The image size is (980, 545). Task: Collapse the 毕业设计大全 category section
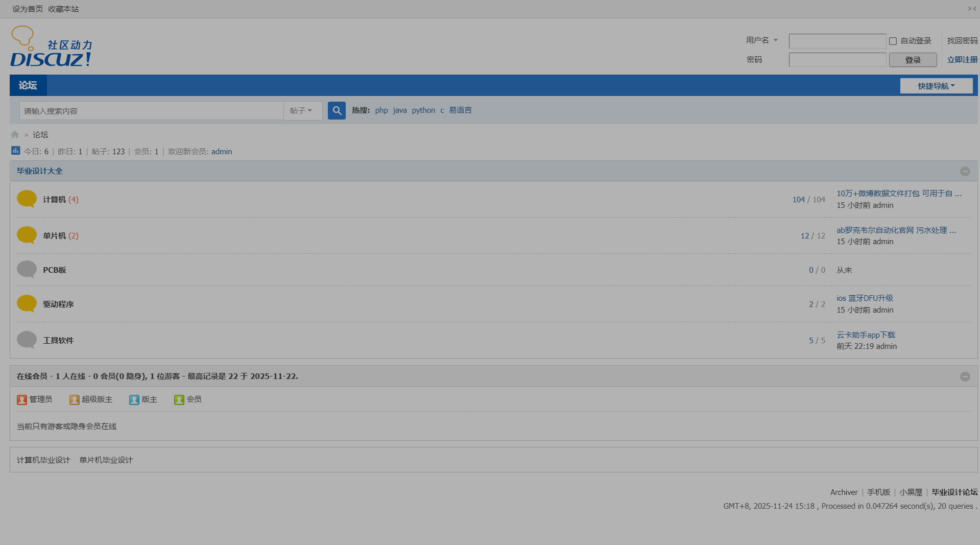click(965, 172)
